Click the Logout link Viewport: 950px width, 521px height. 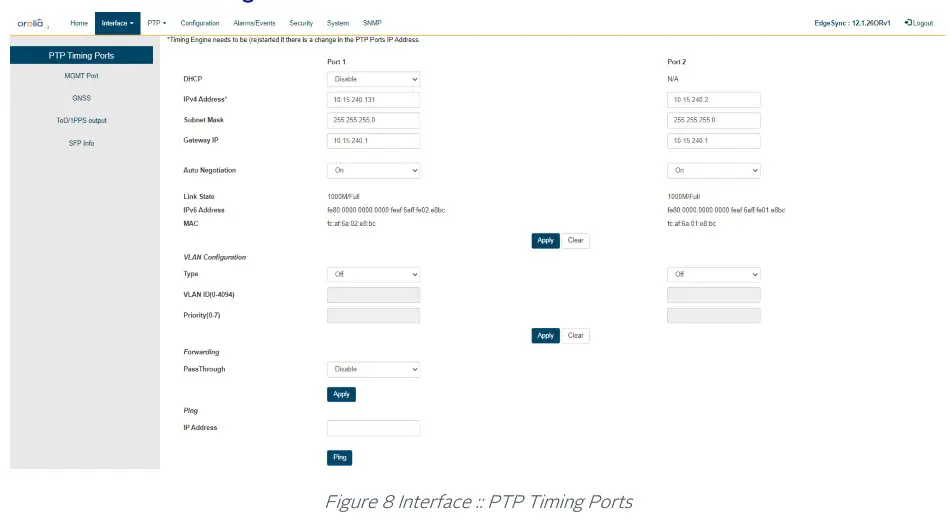click(x=918, y=23)
